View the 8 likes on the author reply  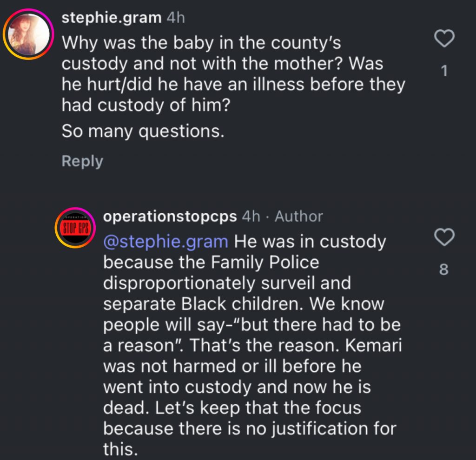(x=444, y=269)
